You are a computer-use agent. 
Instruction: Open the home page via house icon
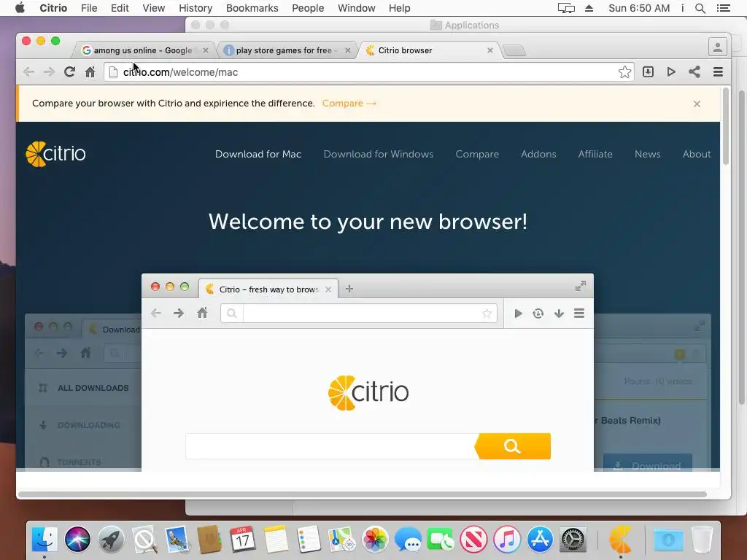pyautogui.click(x=90, y=72)
